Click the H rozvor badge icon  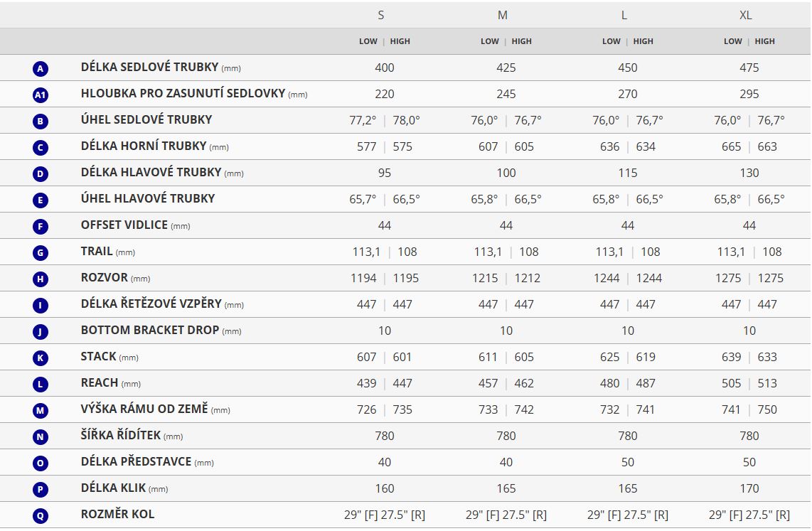tap(41, 279)
